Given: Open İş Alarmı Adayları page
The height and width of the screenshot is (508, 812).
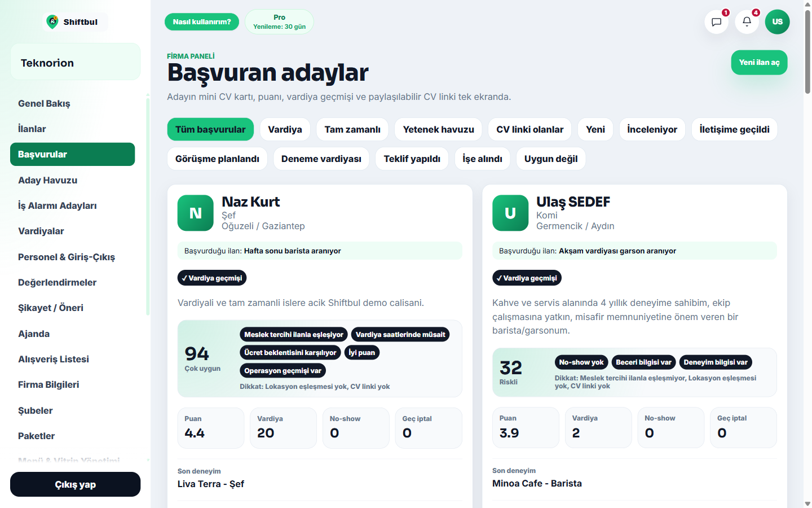Looking at the screenshot, I should (x=72, y=205).
